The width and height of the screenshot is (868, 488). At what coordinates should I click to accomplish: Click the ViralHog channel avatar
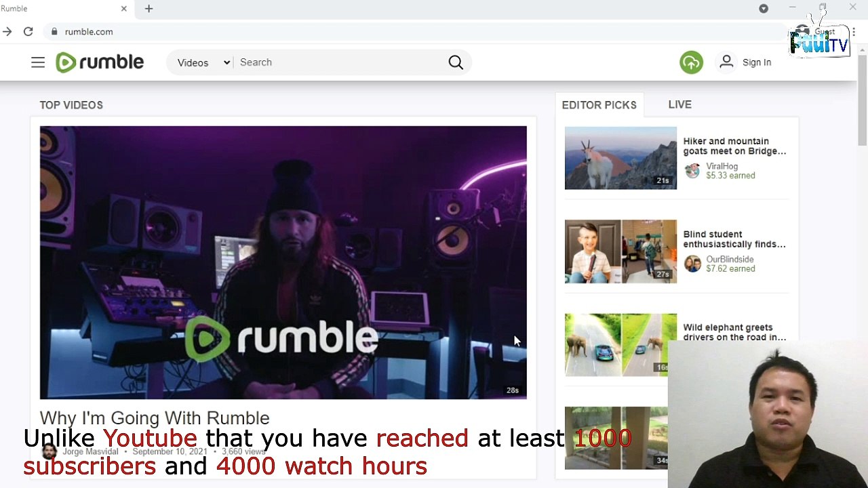point(692,171)
